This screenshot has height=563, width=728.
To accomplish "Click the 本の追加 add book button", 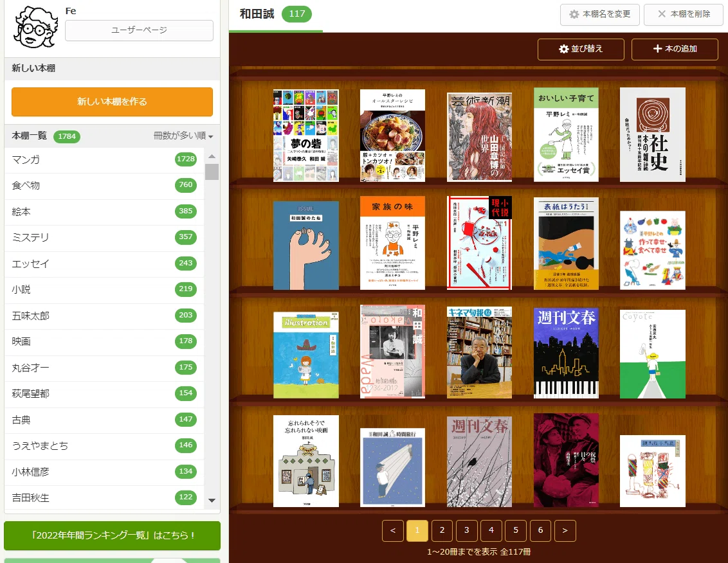I will 675,49.
